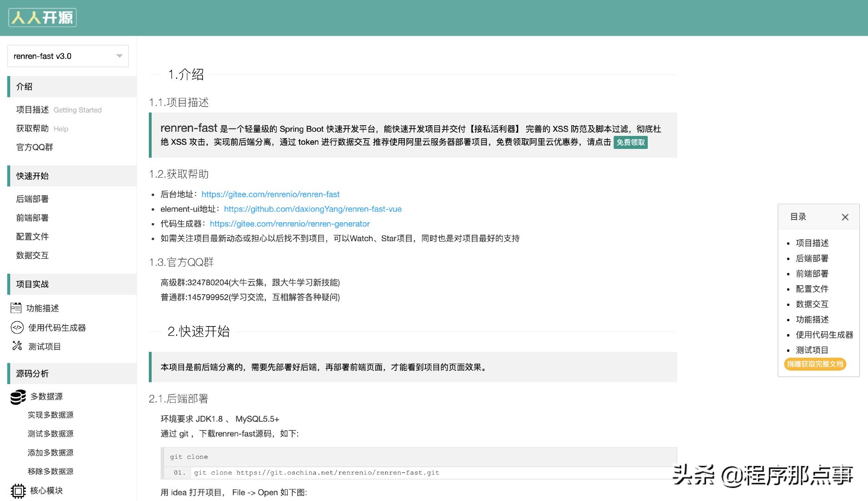Click the 1.介绍 section heading
The image size is (868, 501).
[x=186, y=75]
